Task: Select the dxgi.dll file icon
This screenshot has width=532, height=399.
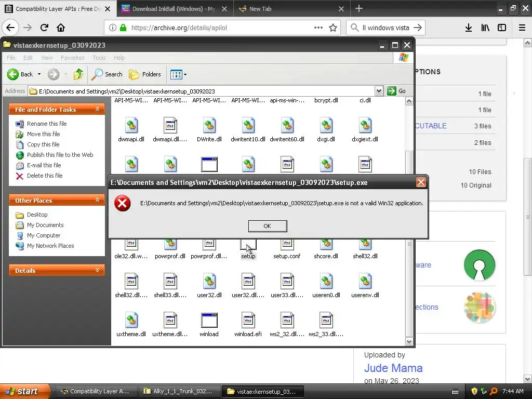Action: click(326, 126)
